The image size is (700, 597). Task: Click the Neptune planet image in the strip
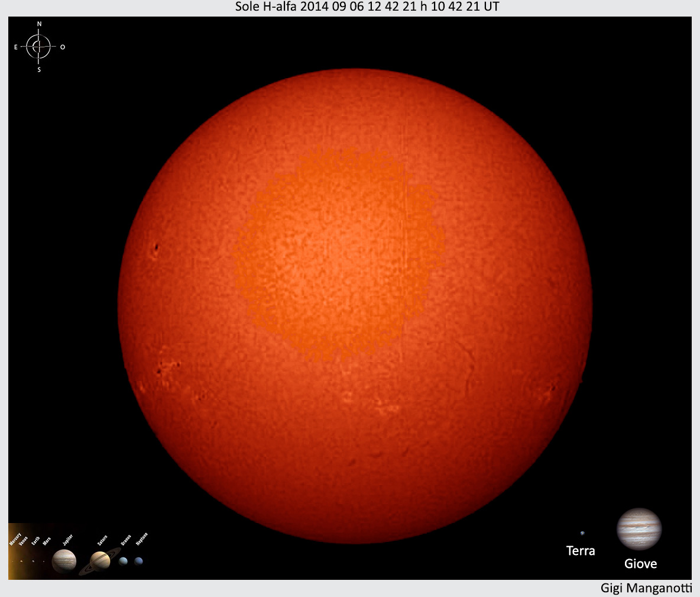pyautogui.click(x=139, y=561)
